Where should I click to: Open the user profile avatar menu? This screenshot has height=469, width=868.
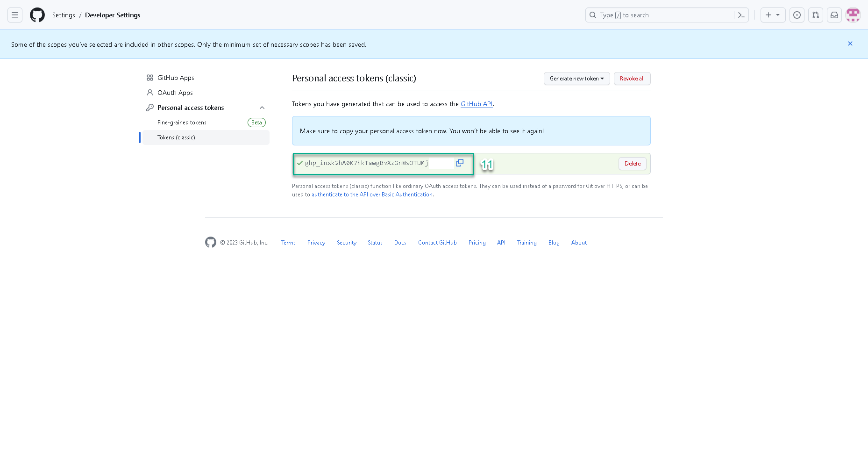pyautogui.click(x=853, y=15)
